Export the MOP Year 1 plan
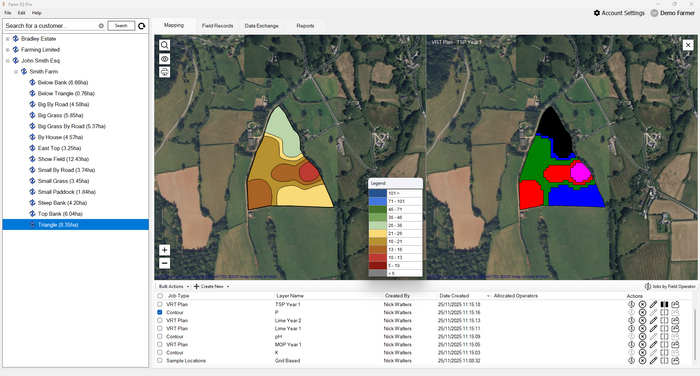 675,345
